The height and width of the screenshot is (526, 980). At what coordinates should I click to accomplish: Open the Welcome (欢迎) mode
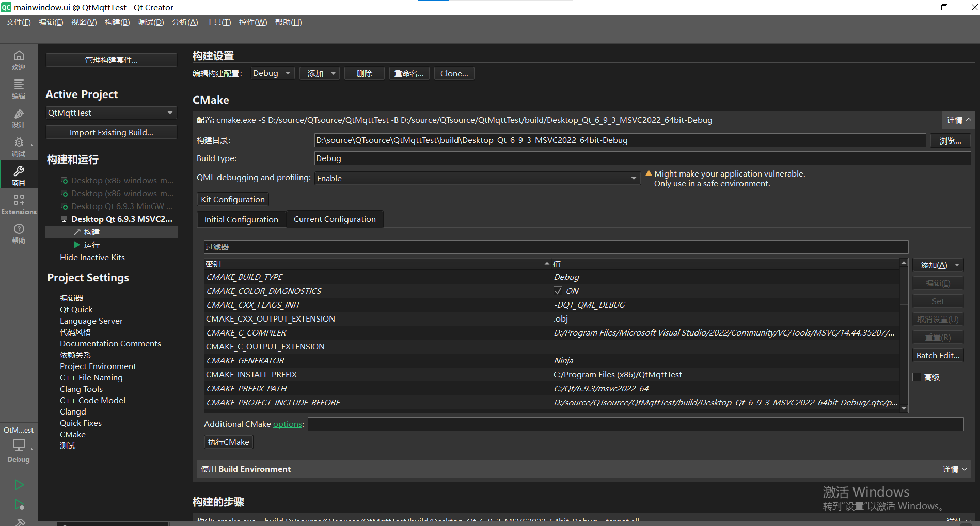pos(19,60)
